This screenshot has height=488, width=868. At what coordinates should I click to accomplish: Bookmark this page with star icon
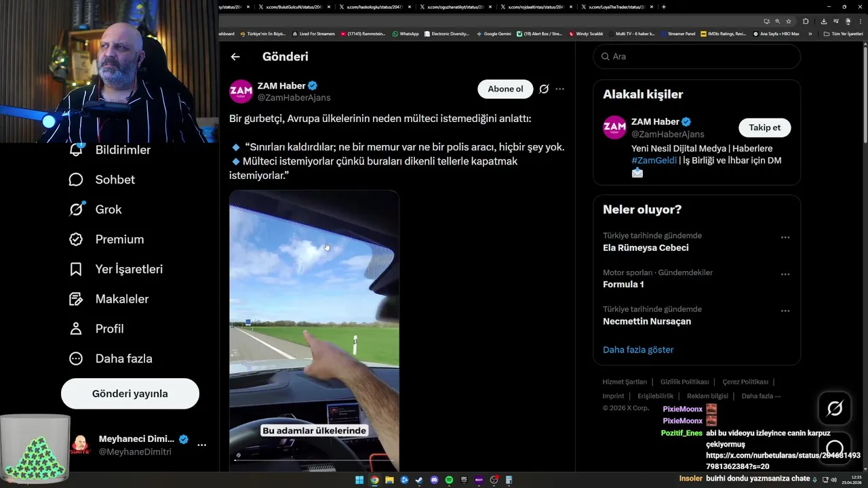click(789, 21)
